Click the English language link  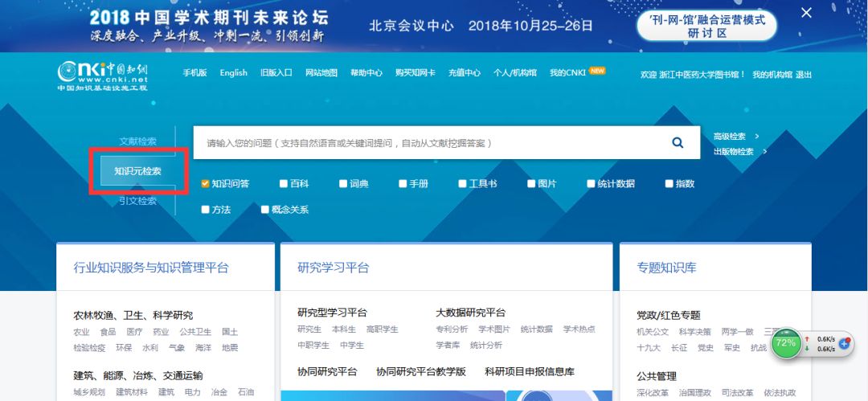point(233,73)
